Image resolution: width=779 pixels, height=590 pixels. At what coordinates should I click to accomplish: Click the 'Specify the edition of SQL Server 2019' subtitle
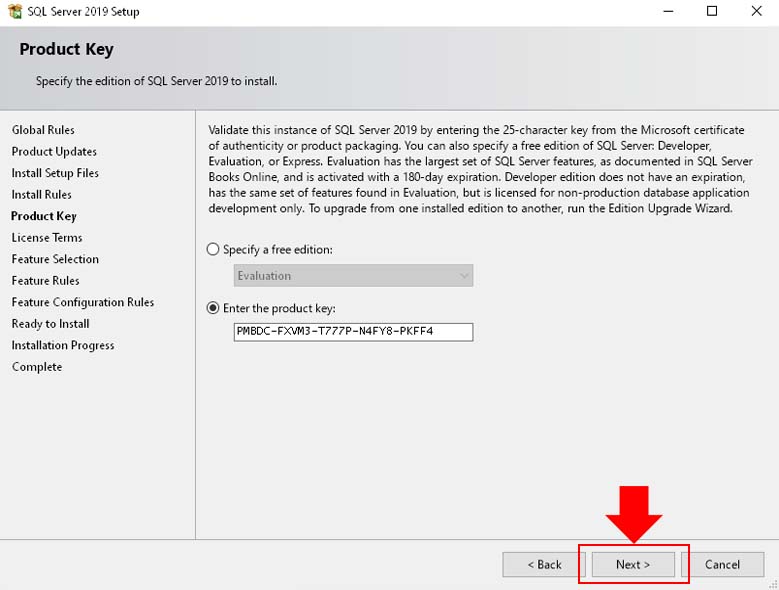[156, 81]
